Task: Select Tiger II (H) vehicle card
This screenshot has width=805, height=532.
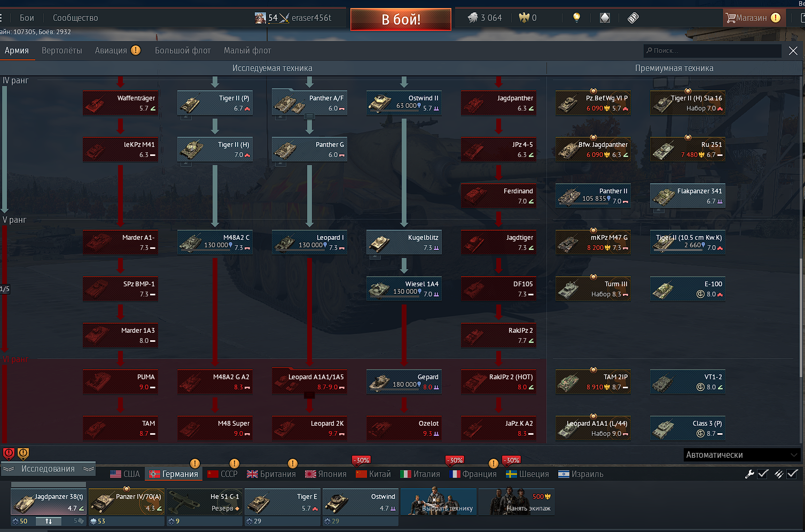Action: (x=215, y=149)
